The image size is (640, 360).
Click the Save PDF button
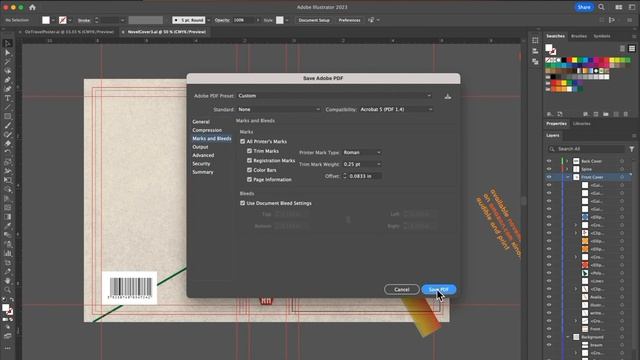439,289
